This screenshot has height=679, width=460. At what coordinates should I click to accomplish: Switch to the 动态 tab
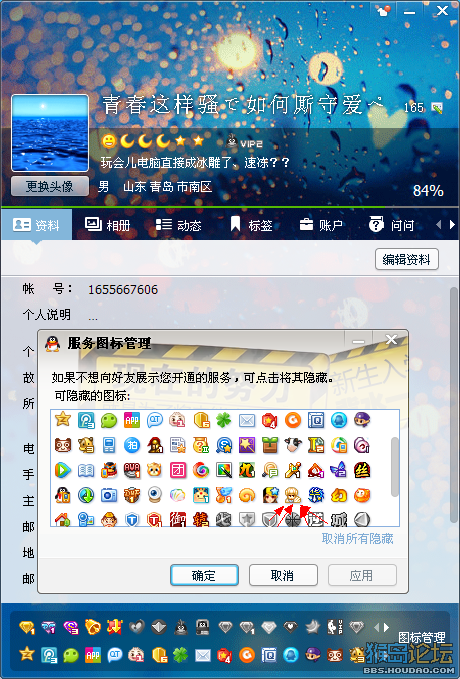(x=178, y=225)
